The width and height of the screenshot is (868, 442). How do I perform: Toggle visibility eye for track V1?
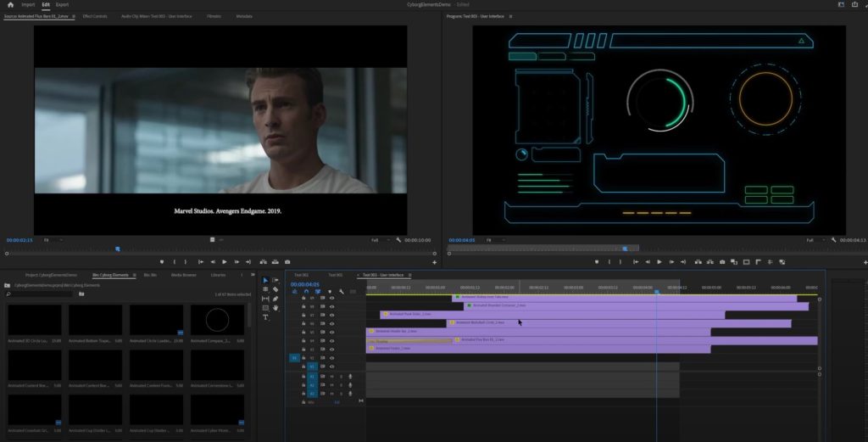tap(331, 366)
